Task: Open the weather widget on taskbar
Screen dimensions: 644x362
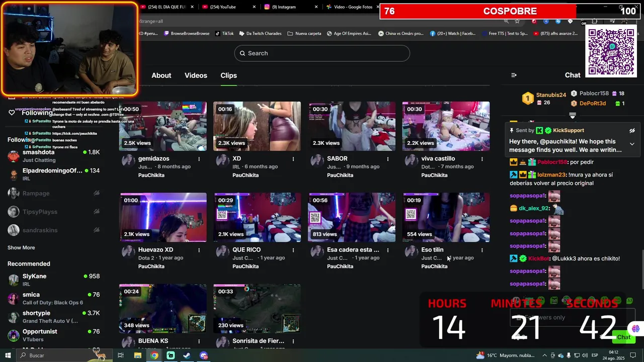Action: (x=505, y=355)
